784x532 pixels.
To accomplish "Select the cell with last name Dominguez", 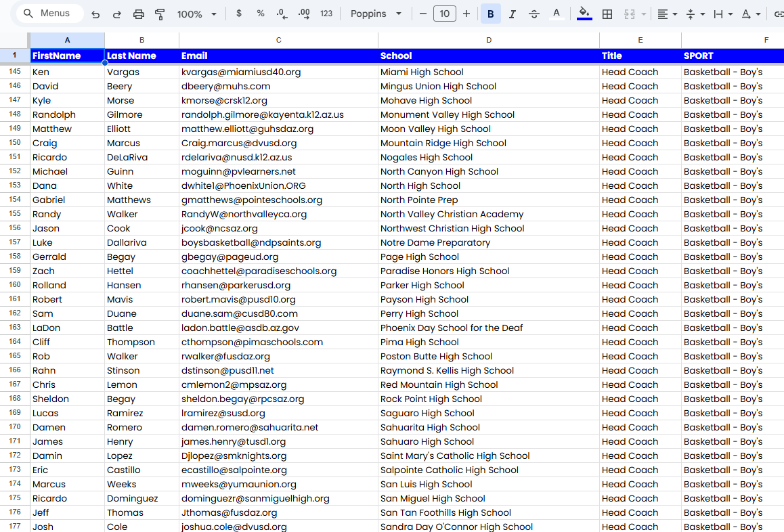I will (x=141, y=499).
